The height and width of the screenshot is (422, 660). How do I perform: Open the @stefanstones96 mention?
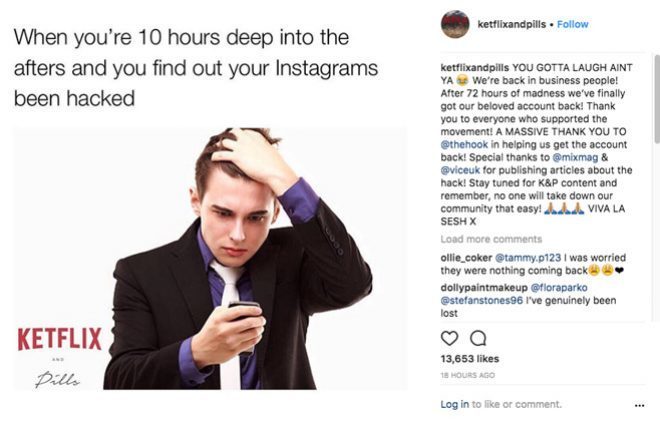click(x=482, y=300)
